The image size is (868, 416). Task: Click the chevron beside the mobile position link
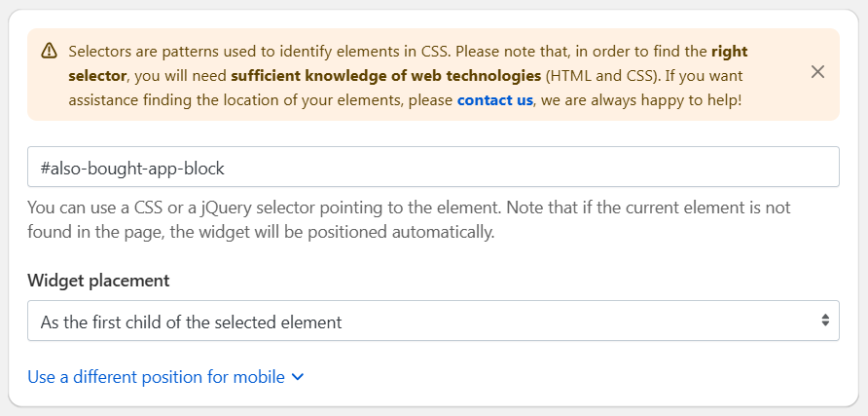point(298,377)
